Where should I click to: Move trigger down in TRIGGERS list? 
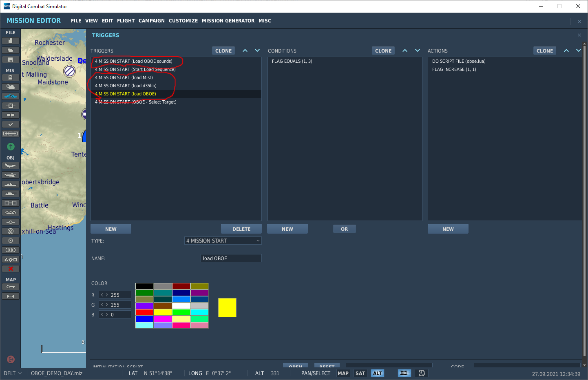coord(257,51)
